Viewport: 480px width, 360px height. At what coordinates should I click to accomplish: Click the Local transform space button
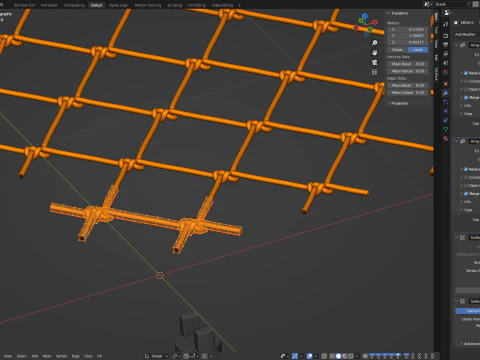[418, 50]
